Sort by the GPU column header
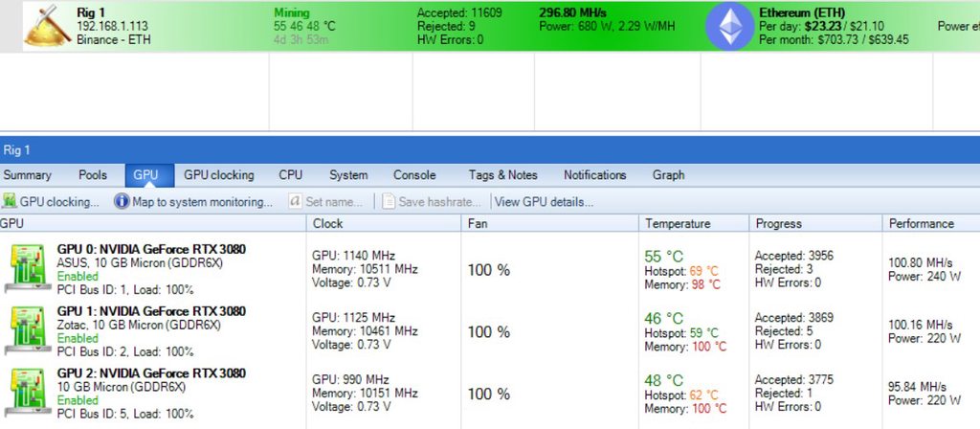980x429 pixels. point(153,223)
